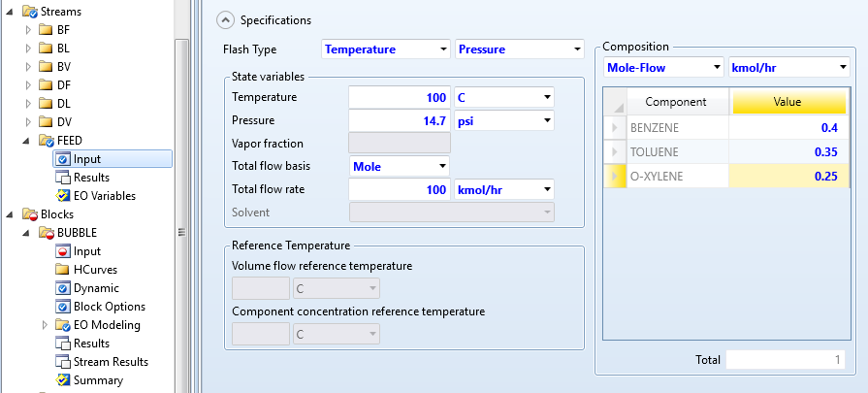Collapse the Streams tree node

pos(11,13)
